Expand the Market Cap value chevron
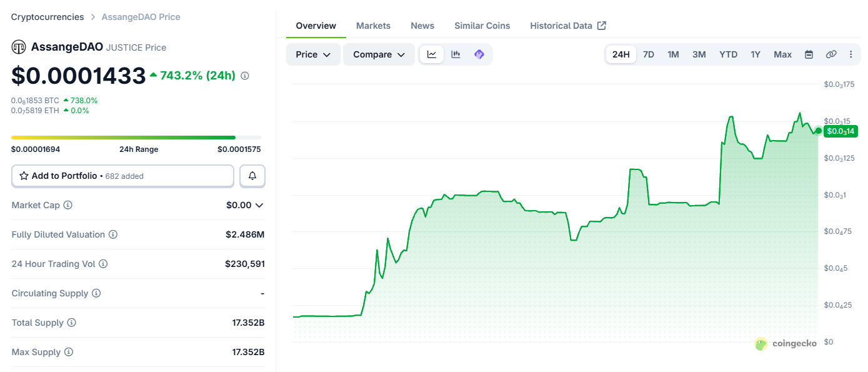This screenshot has height=372, width=868. (x=259, y=205)
